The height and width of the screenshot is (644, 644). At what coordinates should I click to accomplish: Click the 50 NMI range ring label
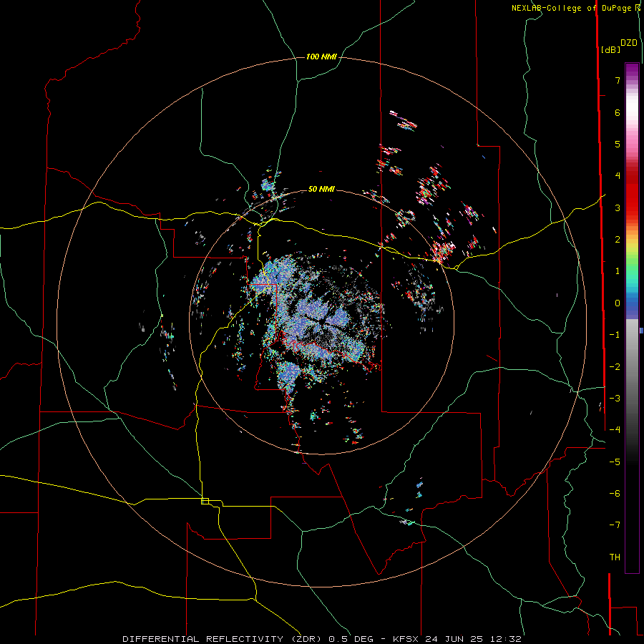321,189
